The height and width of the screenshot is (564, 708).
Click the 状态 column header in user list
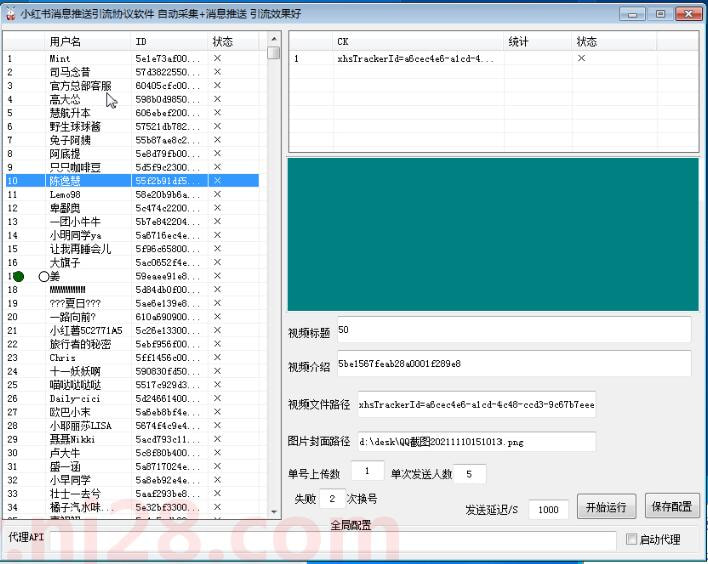pos(233,42)
